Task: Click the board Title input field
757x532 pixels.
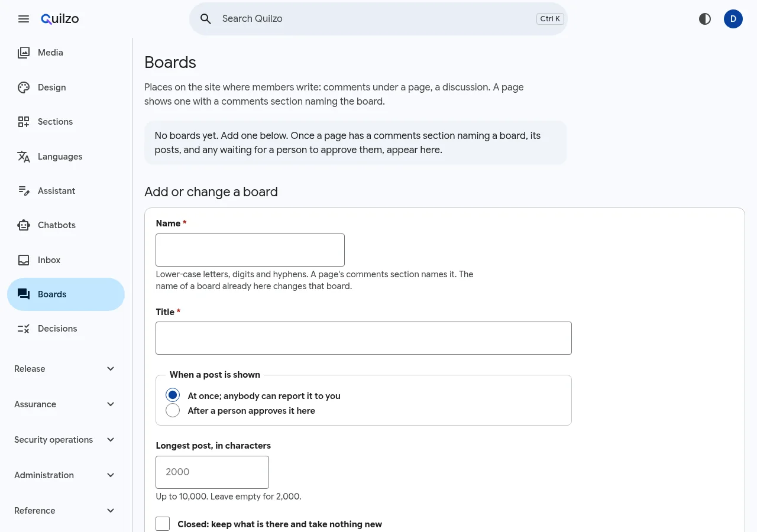Action: pyautogui.click(x=364, y=338)
